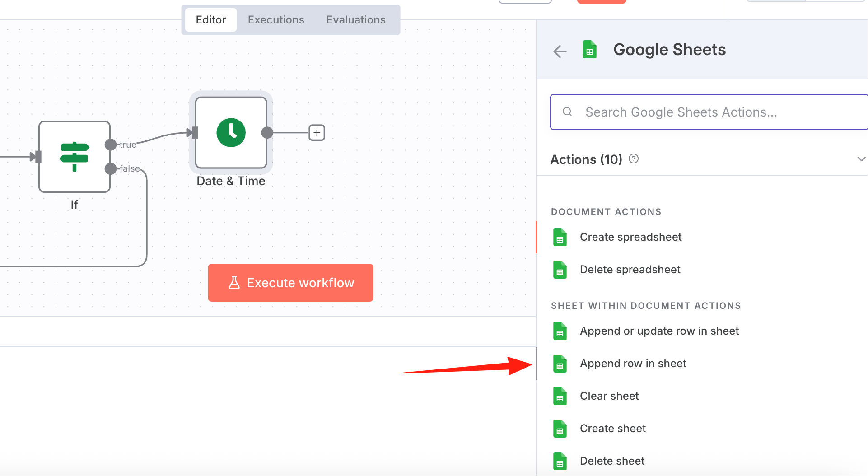
Task: Click the Actions (10) heading text
Action: 586,159
